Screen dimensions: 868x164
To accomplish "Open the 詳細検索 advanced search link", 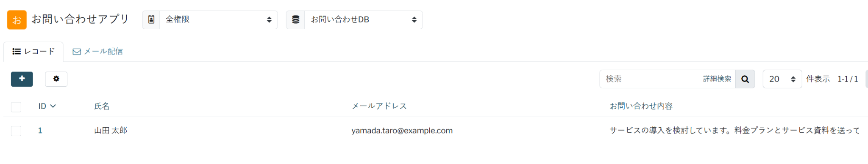I will point(717,79).
